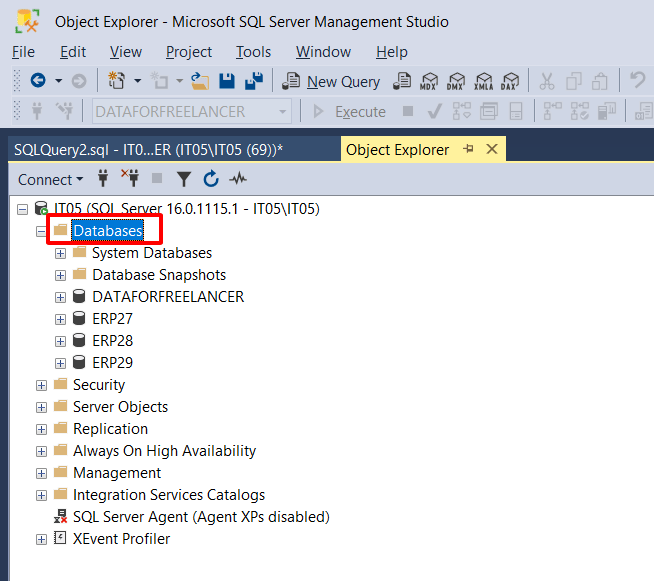Viewport: 654px width, 581px height.
Task: Expand the Security folder
Action: (x=41, y=385)
